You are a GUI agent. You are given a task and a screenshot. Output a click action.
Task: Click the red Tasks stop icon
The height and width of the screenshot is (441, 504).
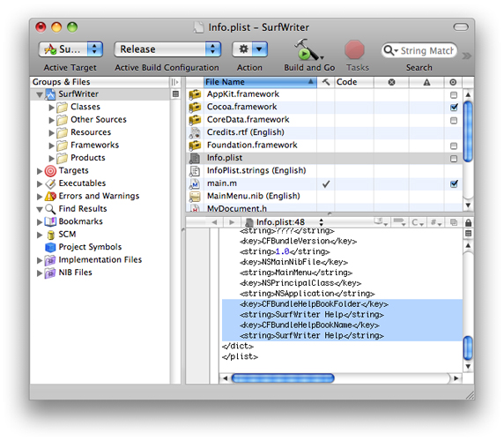(x=354, y=49)
